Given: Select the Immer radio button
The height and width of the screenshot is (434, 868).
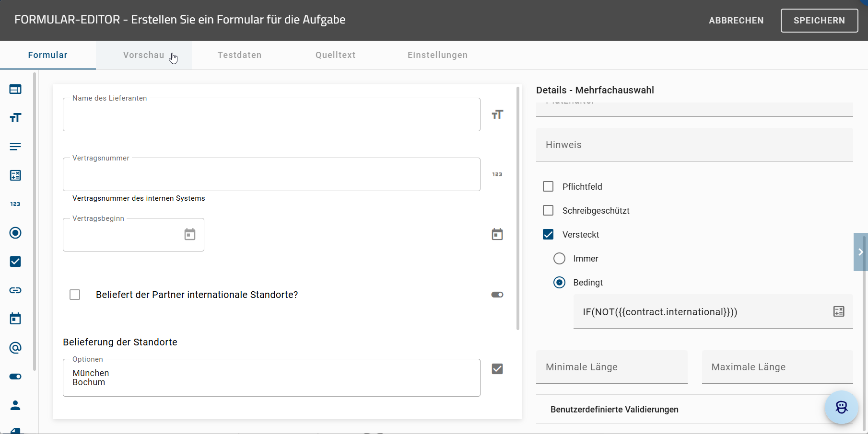Looking at the screenshot, I should 559,258.
